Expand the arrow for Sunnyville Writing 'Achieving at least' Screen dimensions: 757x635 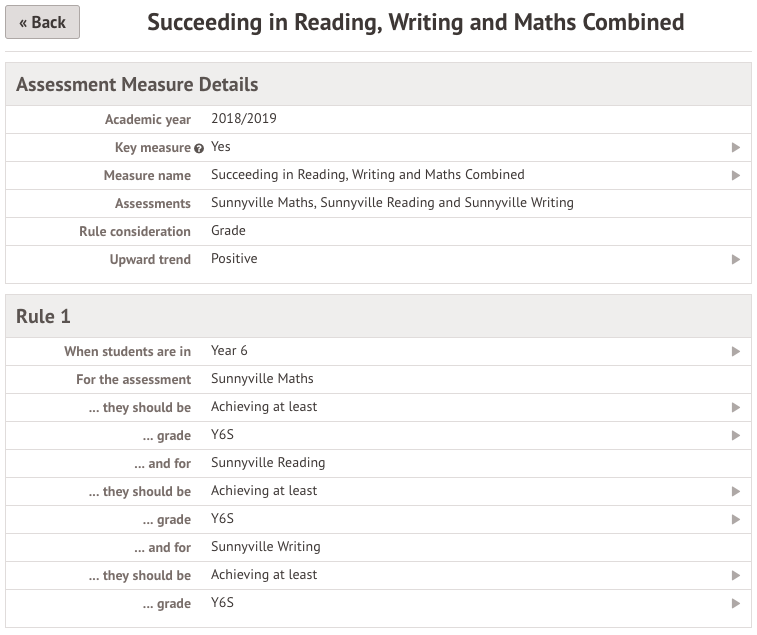click(735, 575)
